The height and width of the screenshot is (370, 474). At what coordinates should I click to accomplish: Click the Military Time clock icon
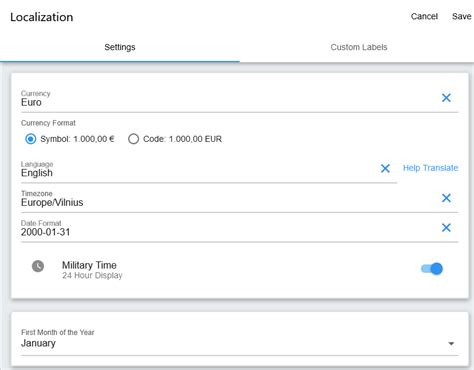(38, 266)
